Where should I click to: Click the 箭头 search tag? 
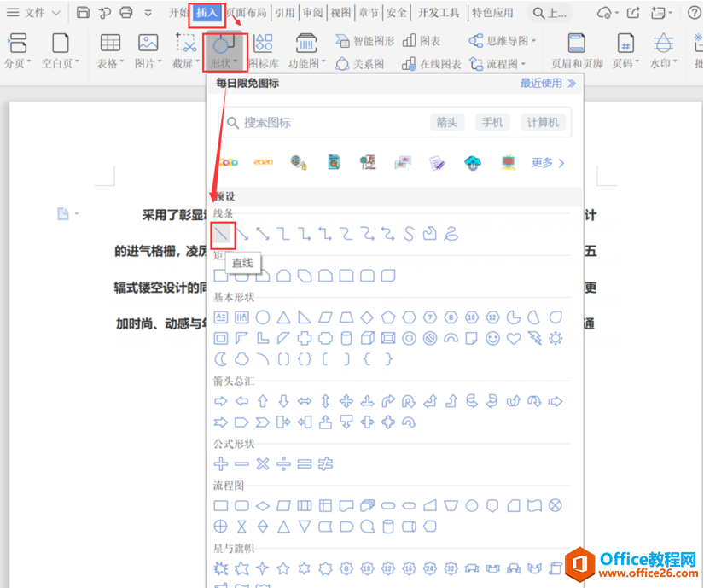[x=447, y=122]
